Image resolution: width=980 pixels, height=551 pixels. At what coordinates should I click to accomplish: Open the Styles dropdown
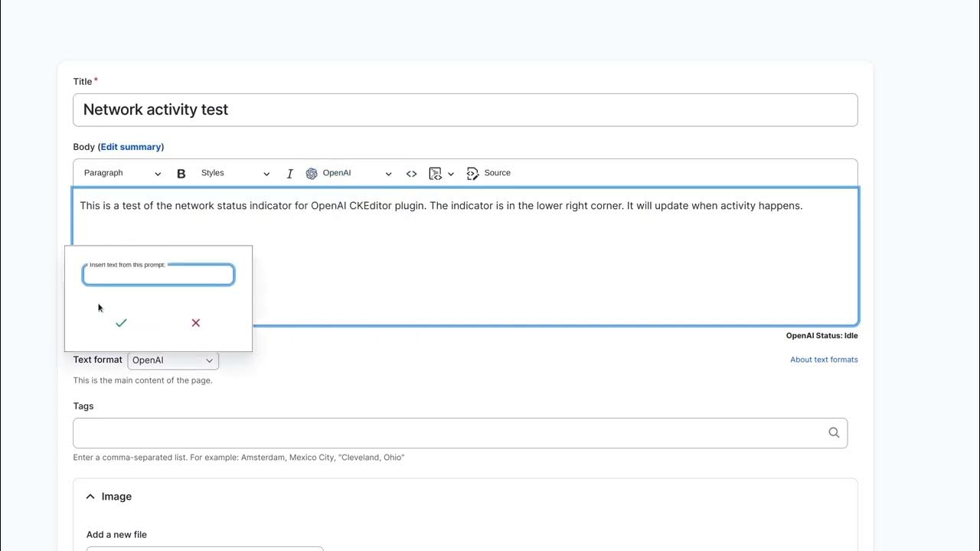click(235, 174)
